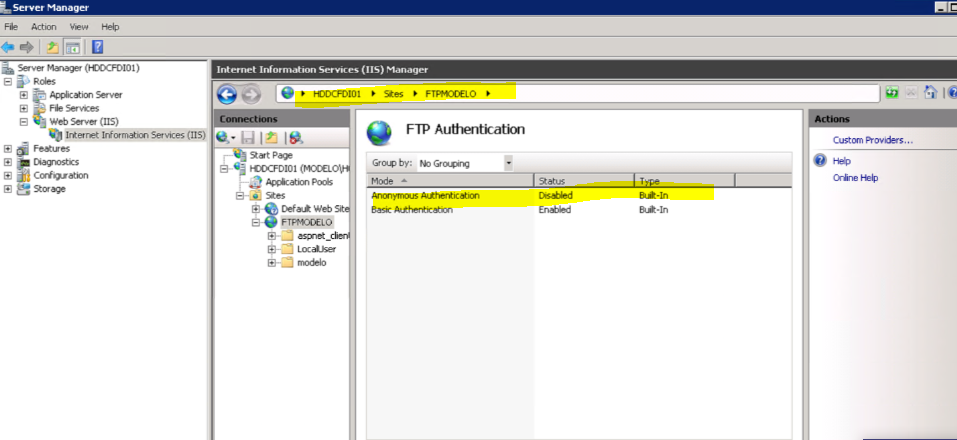The image size is (957, 440).
Task: Click HDDCFDI01 in the address breadcrumb
Action: pos(337,94)
